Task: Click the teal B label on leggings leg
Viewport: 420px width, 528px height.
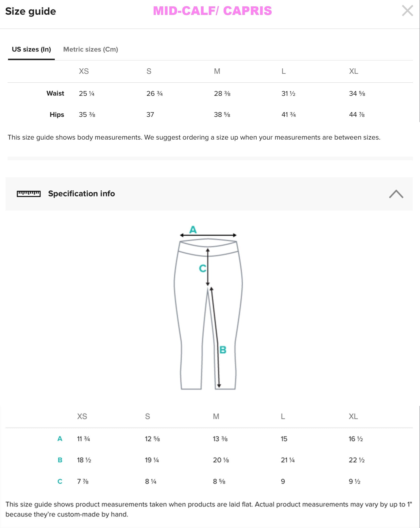Action: point(223,350)
